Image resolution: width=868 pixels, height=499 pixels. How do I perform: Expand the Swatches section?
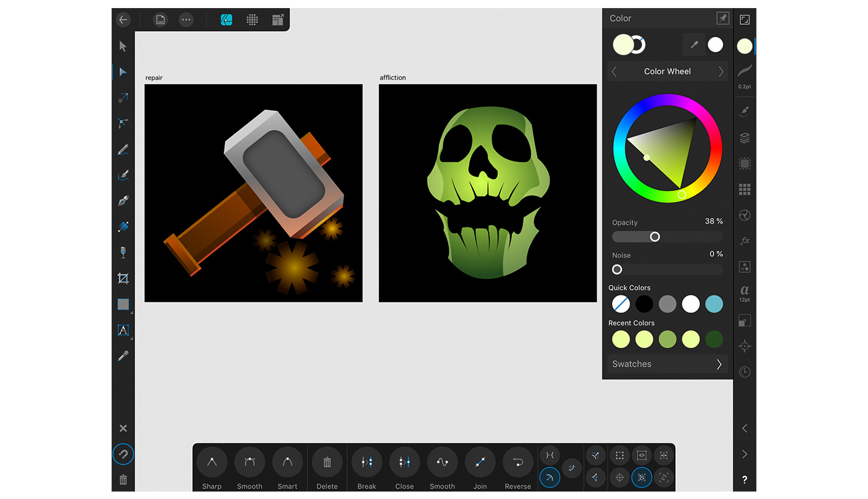point(667,364)
